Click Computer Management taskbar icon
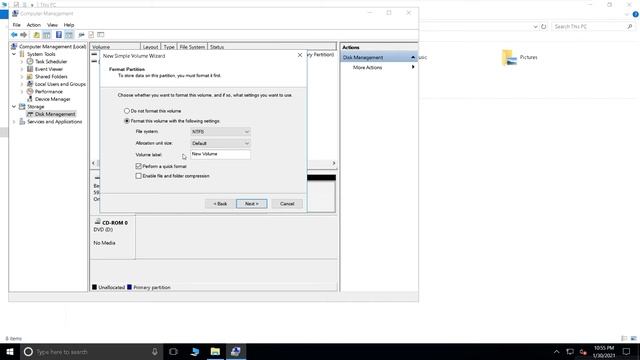Screen dimensions: 640x360 tap(236, 351)
